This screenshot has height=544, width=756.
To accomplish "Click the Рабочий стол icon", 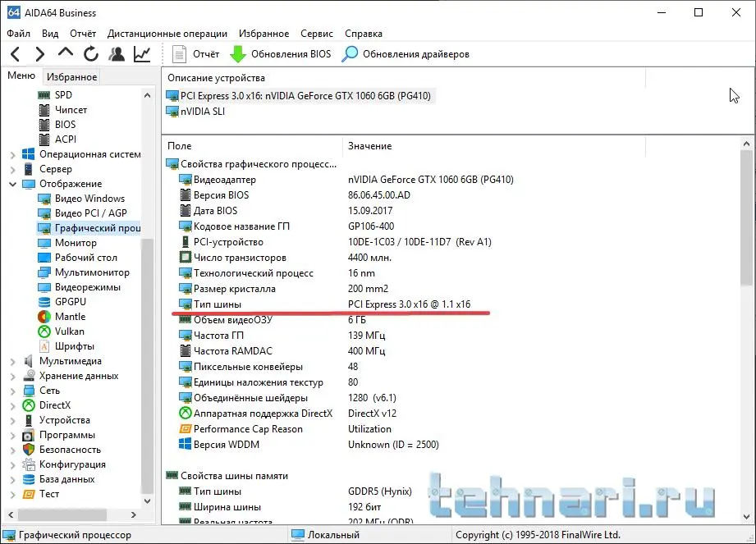I will [x=44, y=258].
